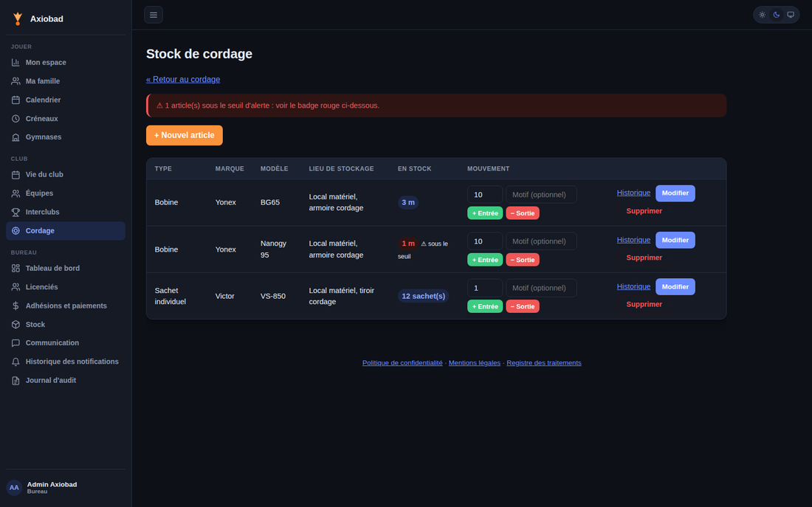
Task: Focus the quantity field for BG65
Action: [x=485, y=195]
